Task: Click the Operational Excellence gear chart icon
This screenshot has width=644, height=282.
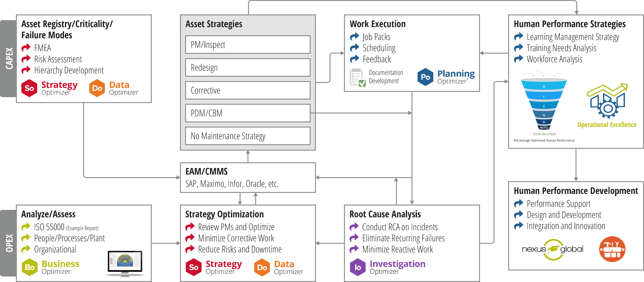Action: [607, 101]
